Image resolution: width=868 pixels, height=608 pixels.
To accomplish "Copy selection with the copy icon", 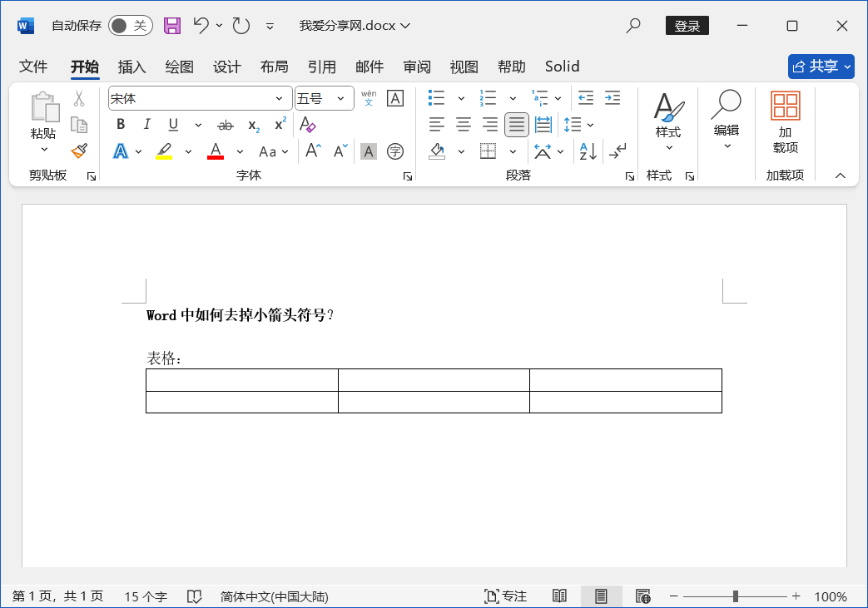I will pos(79,125).
